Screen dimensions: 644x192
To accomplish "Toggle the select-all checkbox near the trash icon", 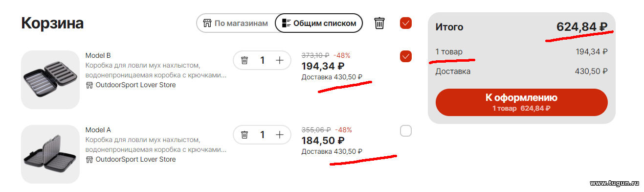I will click(x=406, y=23).
